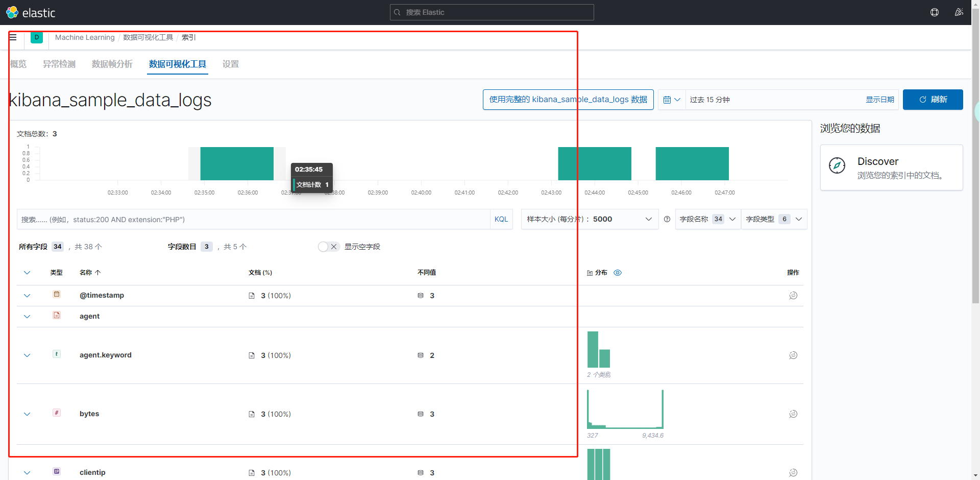Screen dimensions: 980x480
Task: Click 数据可视化工具 breadcrumb link
Action: pyautogui.click(x=148, y=37)
